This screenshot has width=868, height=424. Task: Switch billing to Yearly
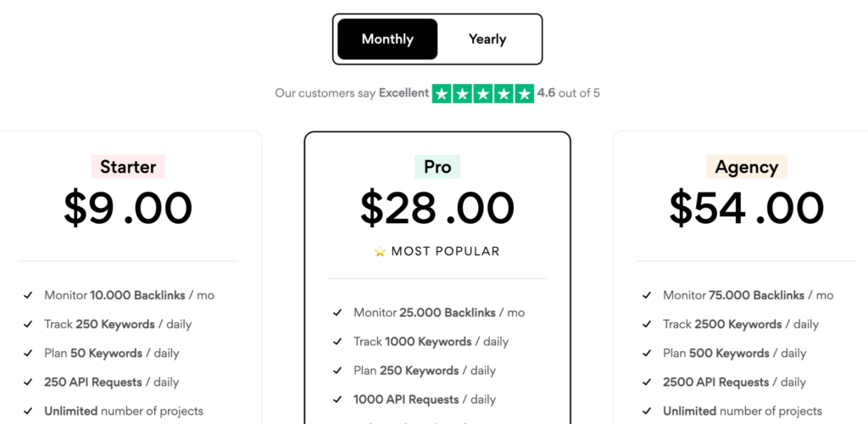point(487,39)
